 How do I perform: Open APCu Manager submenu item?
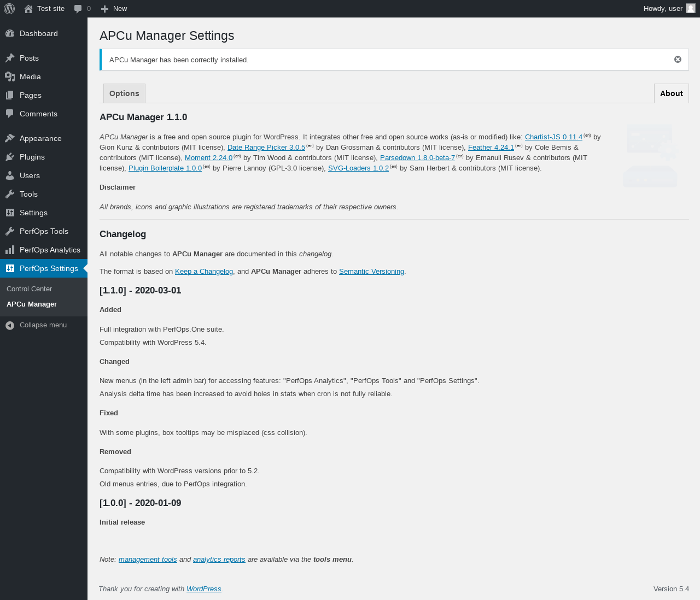[x=32, y=304]
